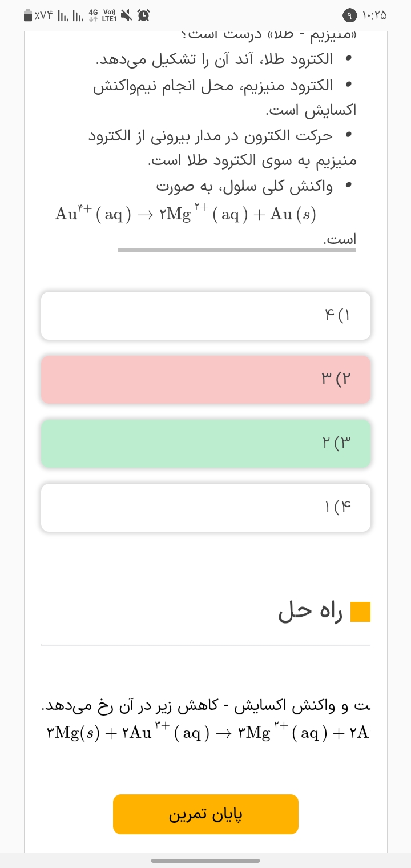Click the gray horizontal scrollbar under the question
411x868 pixels.
click(236, 250)
